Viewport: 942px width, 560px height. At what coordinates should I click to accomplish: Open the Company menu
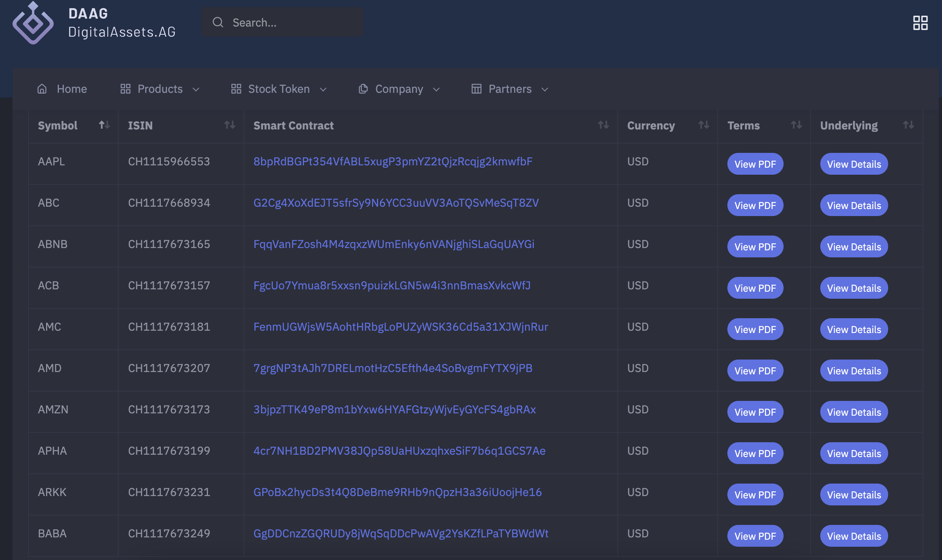pyautogui.click(x=399, y=89)
